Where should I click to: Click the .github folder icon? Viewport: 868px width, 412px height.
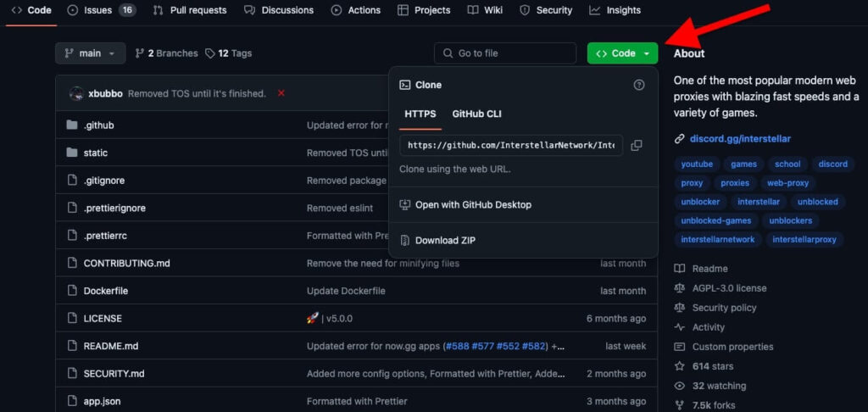[x=71, y=125]
